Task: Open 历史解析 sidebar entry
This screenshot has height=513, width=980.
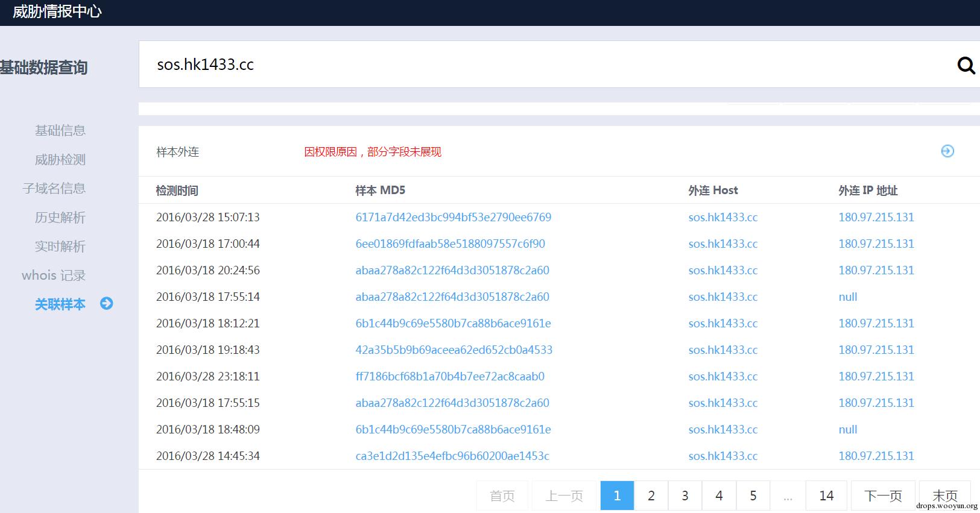Action: [60, 217]
